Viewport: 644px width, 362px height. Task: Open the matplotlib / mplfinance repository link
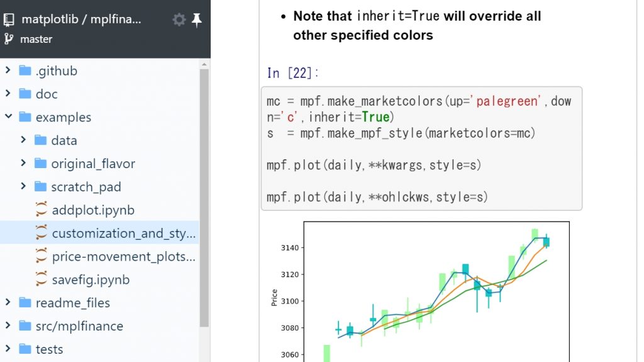(81, 20)
